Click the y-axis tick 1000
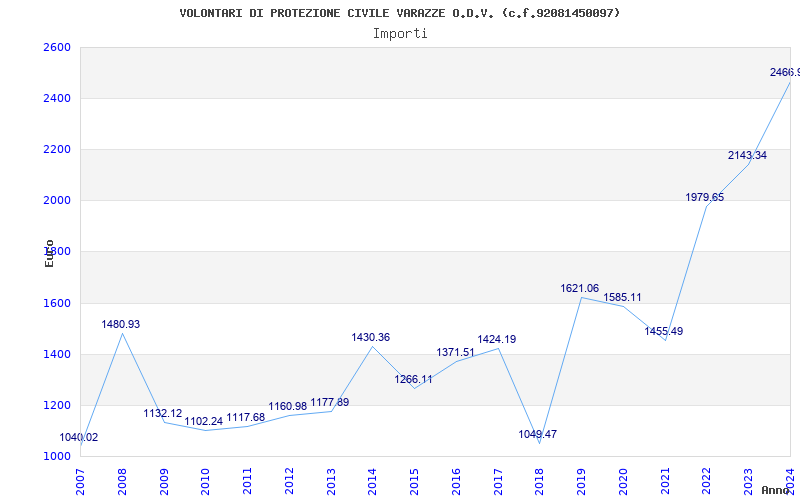This screenshot has height=500, width=800. click(57, 457)
